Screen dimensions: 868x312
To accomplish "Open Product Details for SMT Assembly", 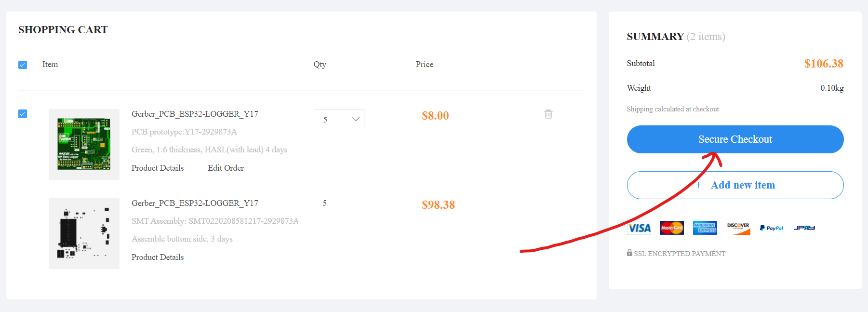I will 158,257.
